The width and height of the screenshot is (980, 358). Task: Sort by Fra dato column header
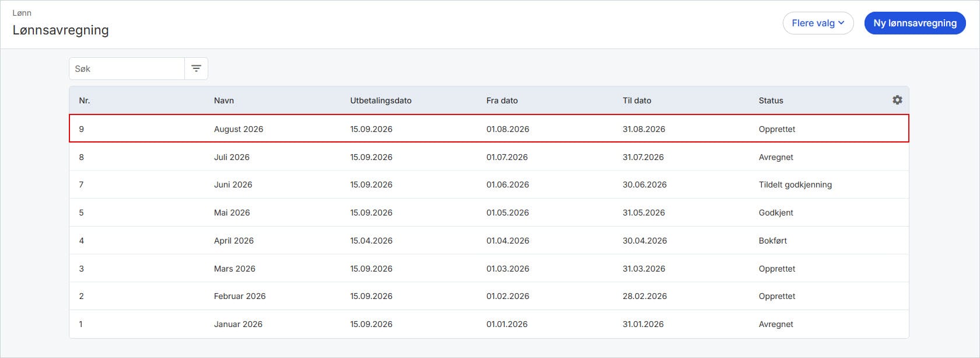(x=502, y=100)
